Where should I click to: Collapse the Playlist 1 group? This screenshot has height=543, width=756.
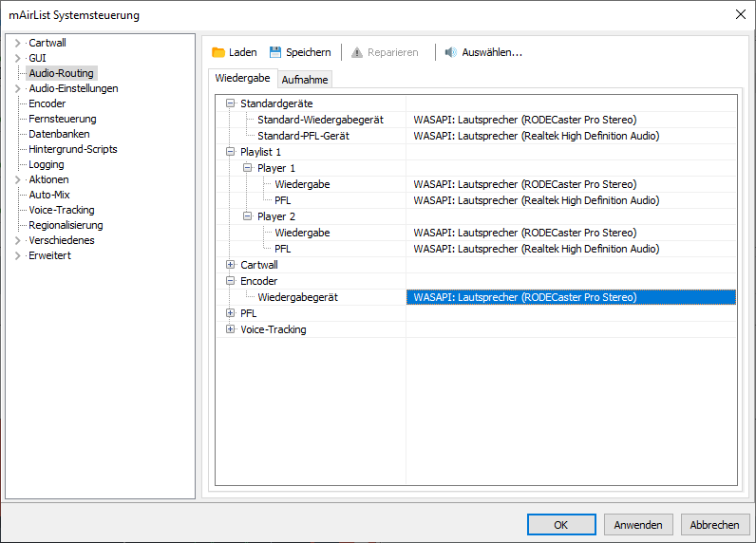231,152
